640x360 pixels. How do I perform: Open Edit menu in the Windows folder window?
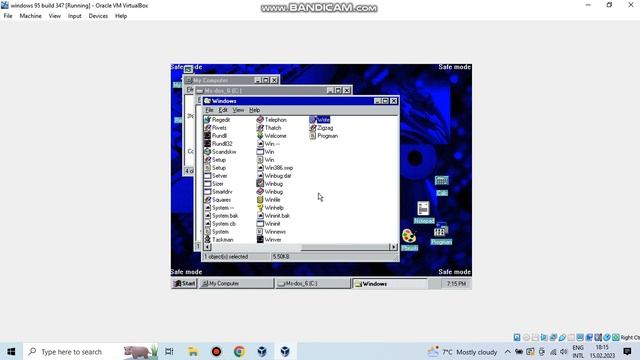[223, 110]
